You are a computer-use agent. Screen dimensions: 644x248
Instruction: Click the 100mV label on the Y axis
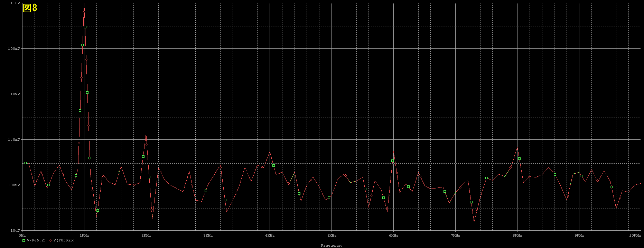coord(14,49)
